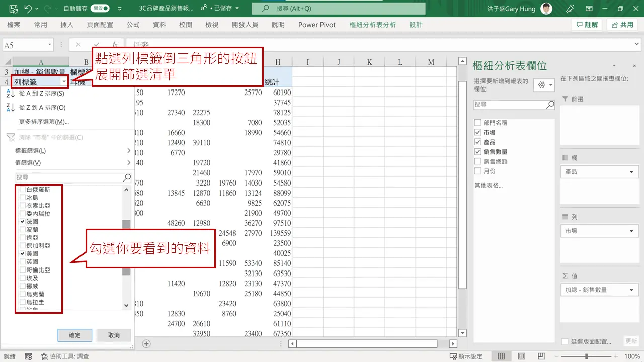Check the 銷售總額 field
The height and width of the screenshot is (362, 644).
point(477,161)
